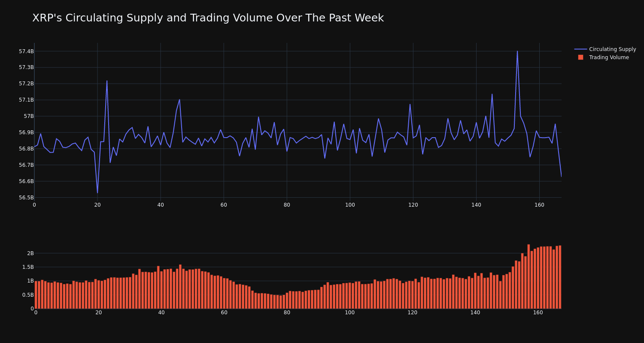Click the last trading volume bar

(x=560, y=277)
